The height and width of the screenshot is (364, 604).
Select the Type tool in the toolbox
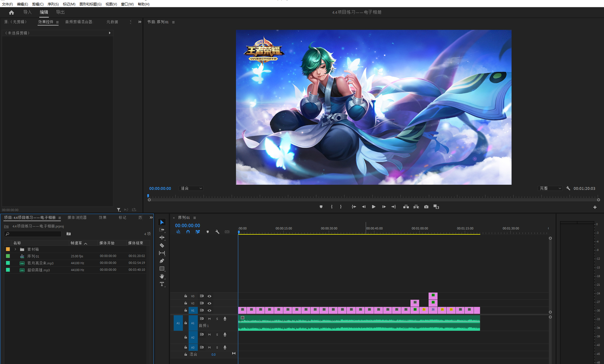tap(162, 284)
